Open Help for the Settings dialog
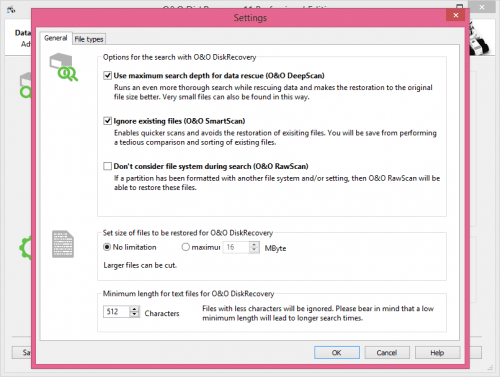 pos(437,353)
